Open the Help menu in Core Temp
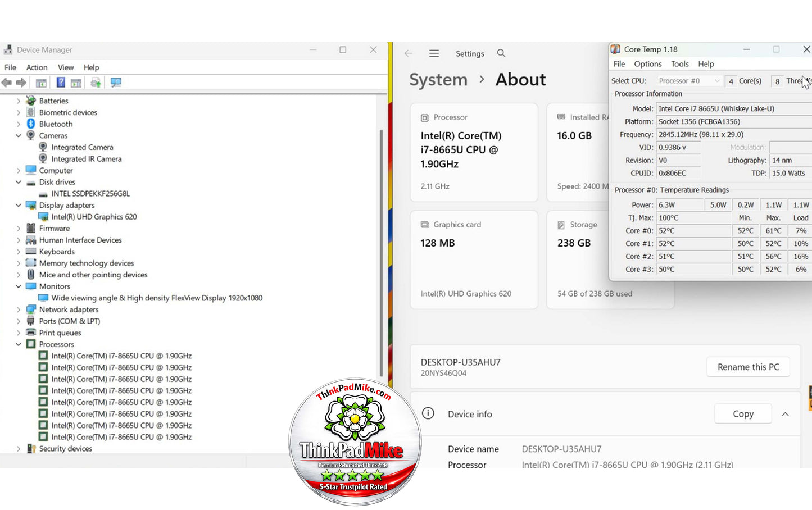Viewport: 812px width, 510px height. pyautogui.click(x=706, y=64)
